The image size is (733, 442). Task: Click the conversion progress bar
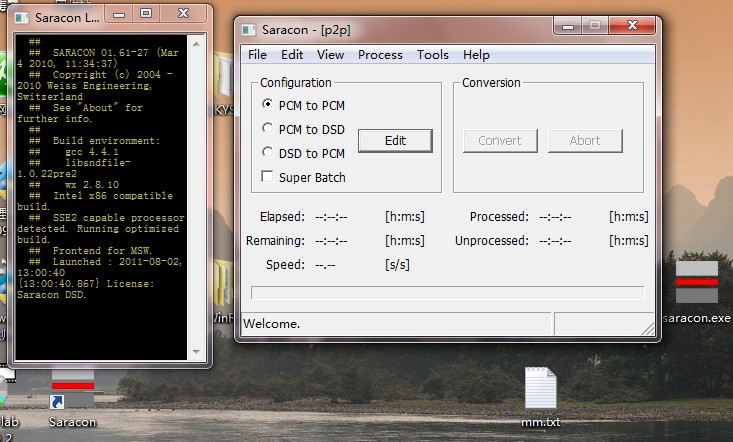[447, 293]
